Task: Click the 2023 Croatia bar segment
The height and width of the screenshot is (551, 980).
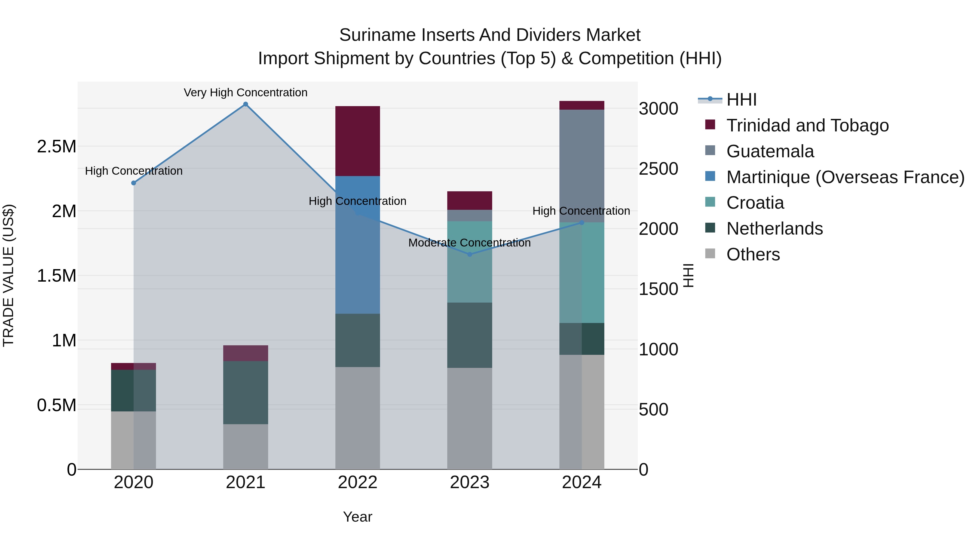Action: [x=470, y=262]
